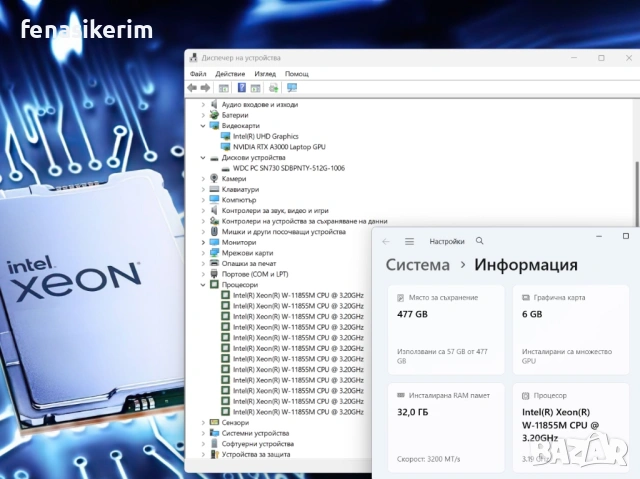Expand the Клавиатури node
640x479 pixels.
pyautogui.click(x=203, y=189)
